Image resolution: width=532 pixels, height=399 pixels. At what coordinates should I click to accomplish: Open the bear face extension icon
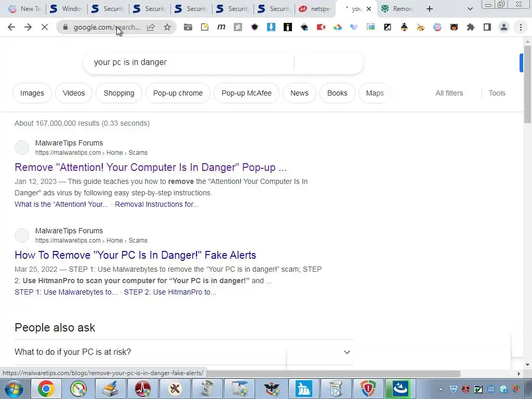point(454,27)
